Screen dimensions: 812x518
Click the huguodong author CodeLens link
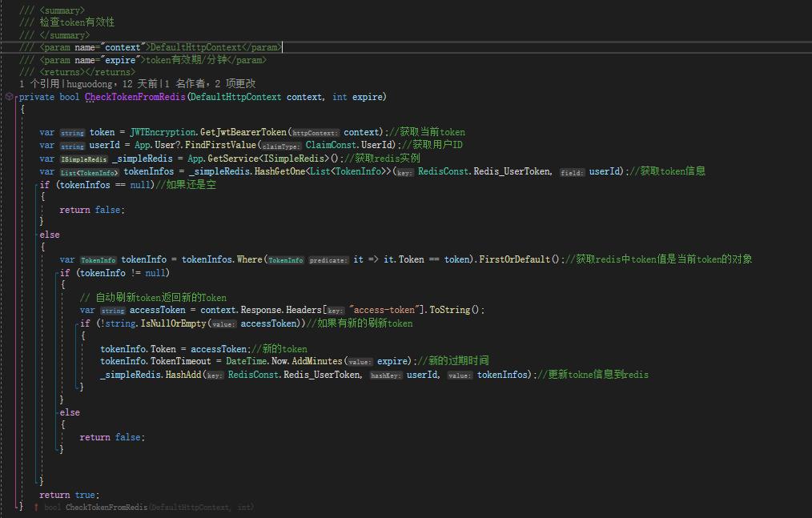click(90, 84)
